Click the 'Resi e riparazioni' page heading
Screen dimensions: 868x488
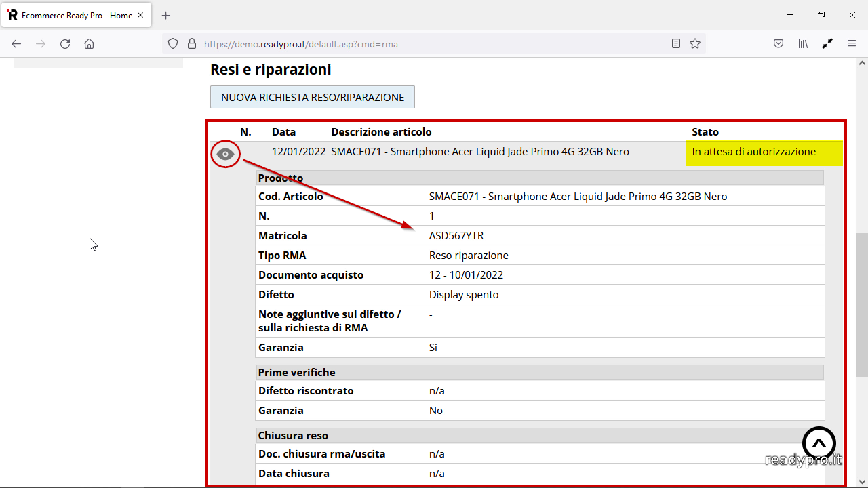[x=271, y=69]
